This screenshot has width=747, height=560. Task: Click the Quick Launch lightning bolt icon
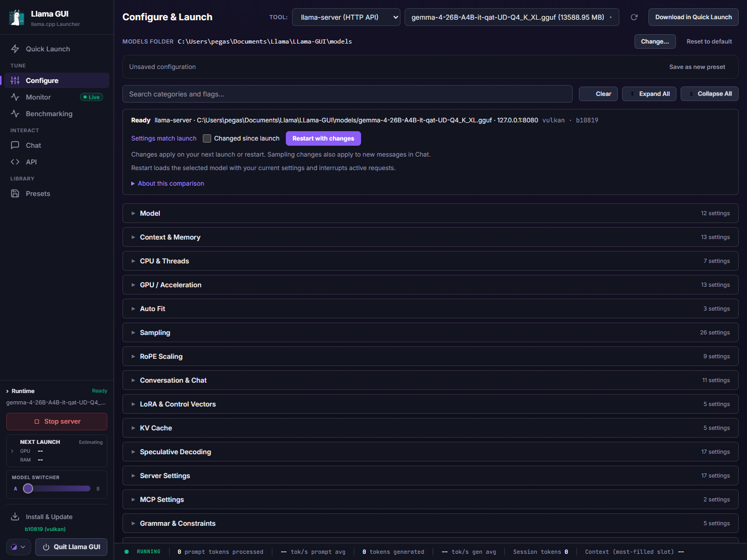15,49
